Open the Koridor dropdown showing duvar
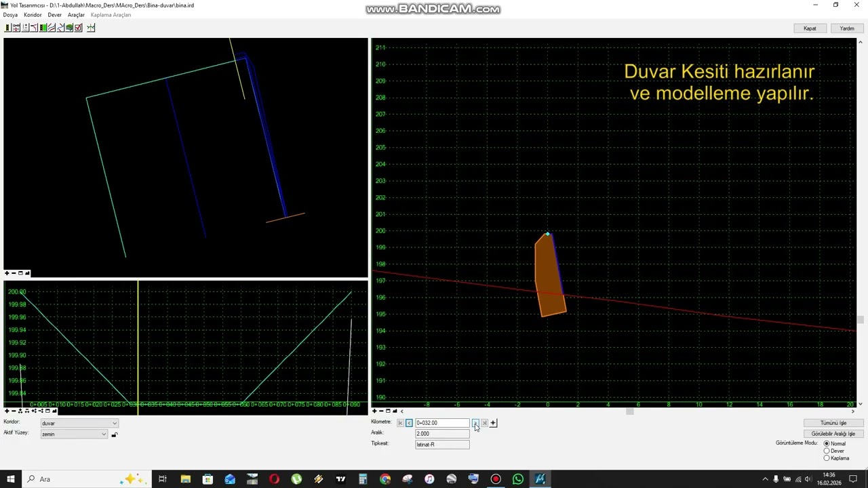Screen dimensions: 868x488 point(79,423)
